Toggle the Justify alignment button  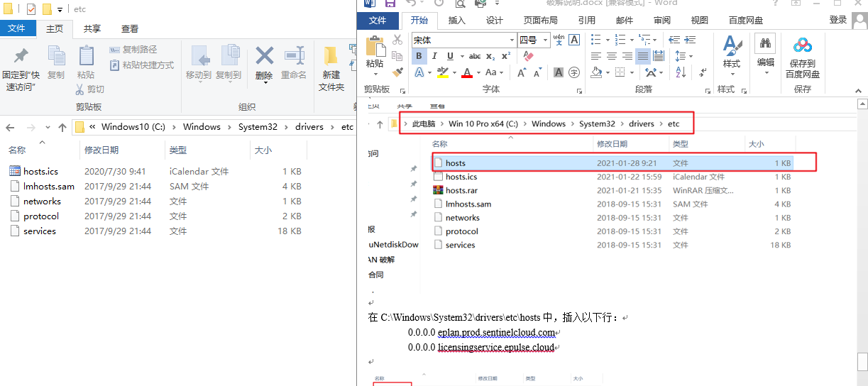coord(643,56)
